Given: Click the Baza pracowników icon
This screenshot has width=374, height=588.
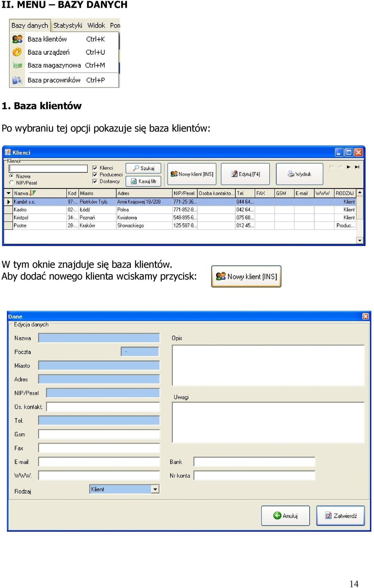Looking at the screenshot, I should (x=17, y=80).
